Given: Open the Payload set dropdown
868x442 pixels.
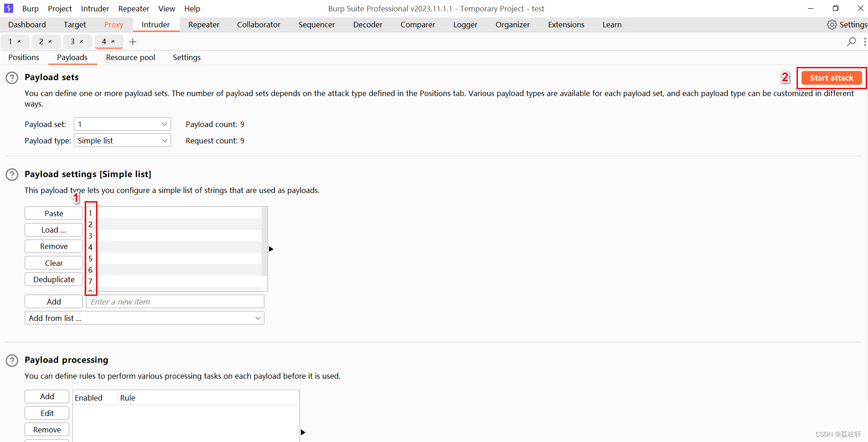Looking at the screenshot, I should click(122, 124).
